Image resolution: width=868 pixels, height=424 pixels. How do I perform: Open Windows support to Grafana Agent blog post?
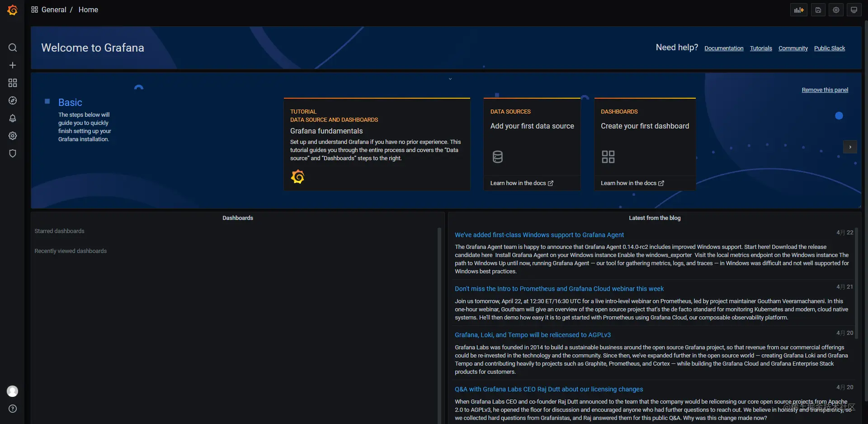(539, 235)
